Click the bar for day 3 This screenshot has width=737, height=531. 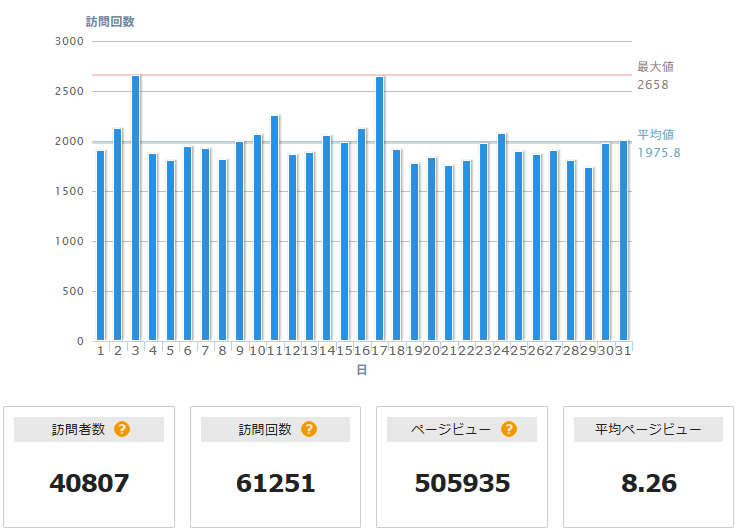coord(135,208)
